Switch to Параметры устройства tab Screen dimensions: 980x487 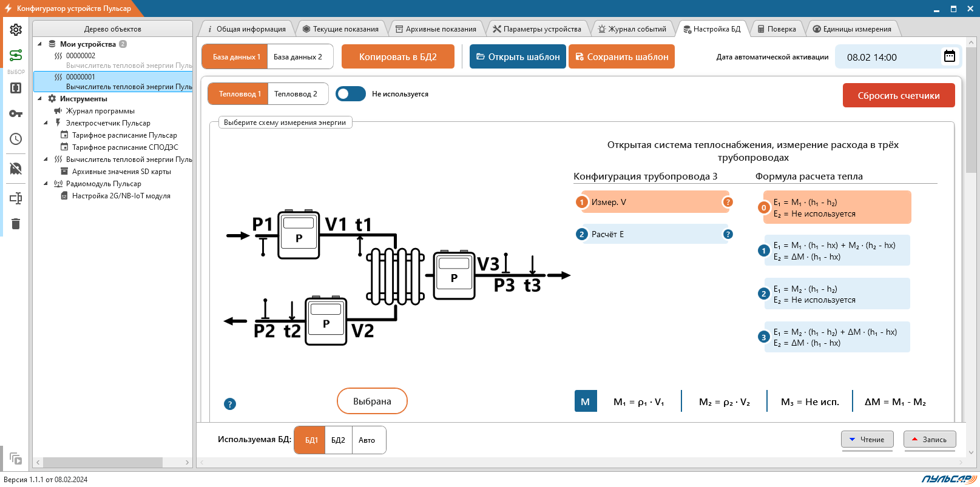[x=537, y=29]
